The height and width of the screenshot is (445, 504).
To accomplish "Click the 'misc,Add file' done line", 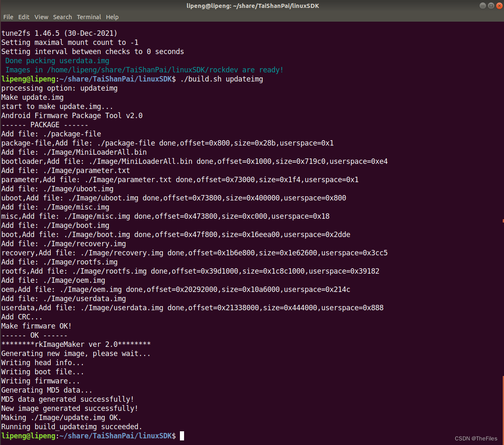I will 165,216.
